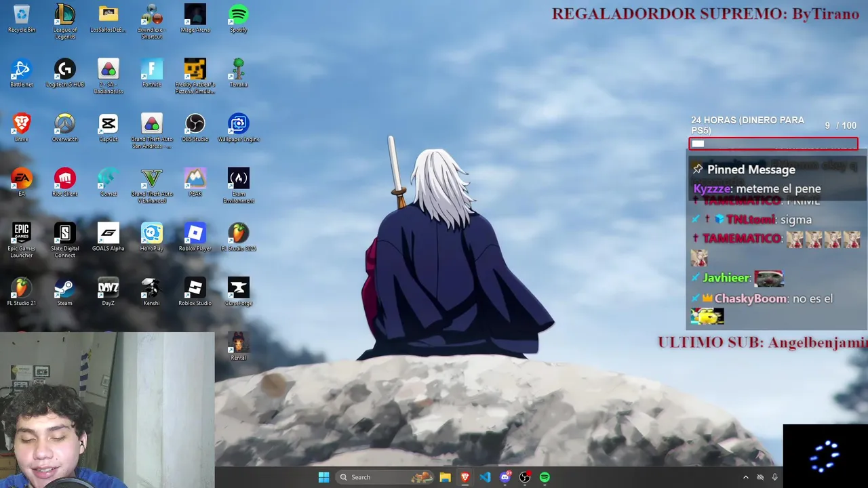The width and height of the screenshot is (868, 488).
Task: Open the FL Studio 2025 desktop shortcut
Action: pos(239,238)
